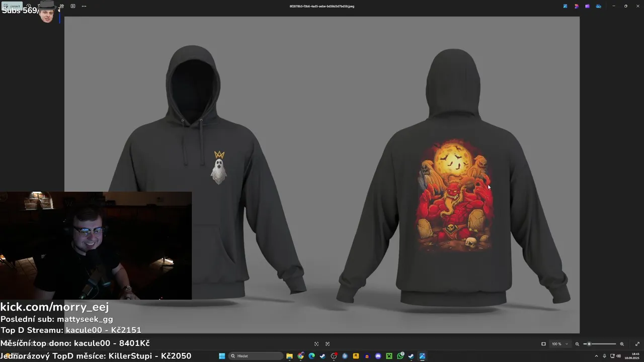The width and height of the screenshot is (644, 362).
Task: Open the Minecraft creeper icon in taskbar
Action: point(389,356)
